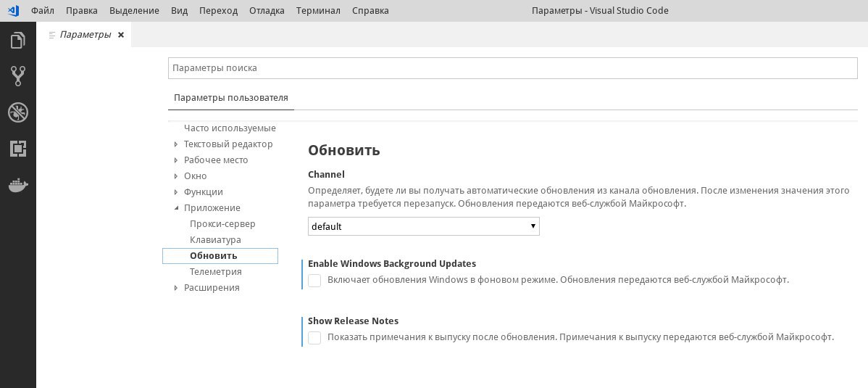Select Прокси-сервер in settings tree
868x388 pixels.
coord(222,224)
